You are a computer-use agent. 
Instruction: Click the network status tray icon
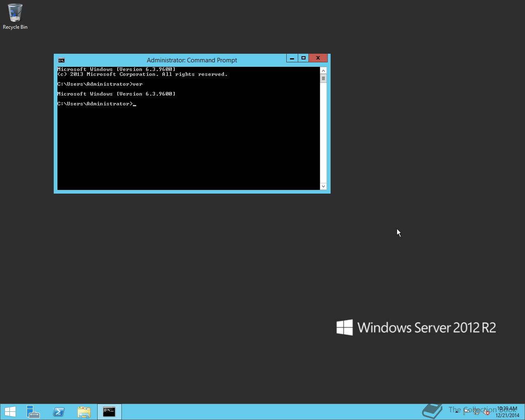(477, 411)
